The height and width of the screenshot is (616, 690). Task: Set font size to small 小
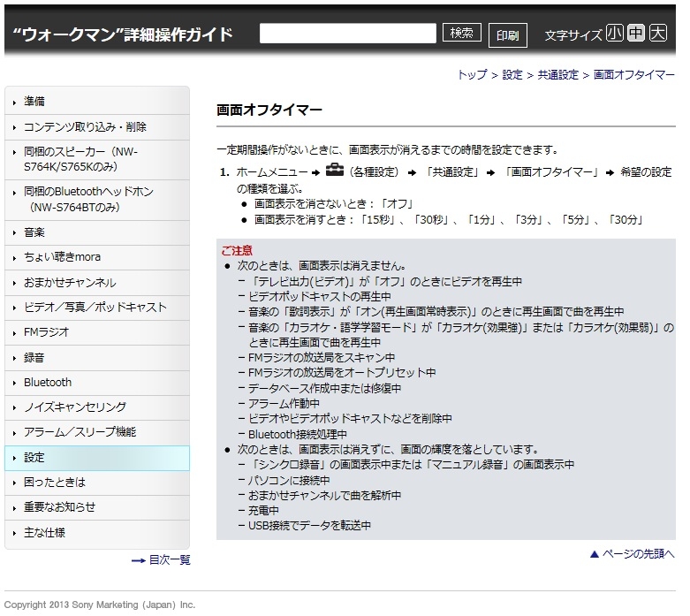click(615, 34)
